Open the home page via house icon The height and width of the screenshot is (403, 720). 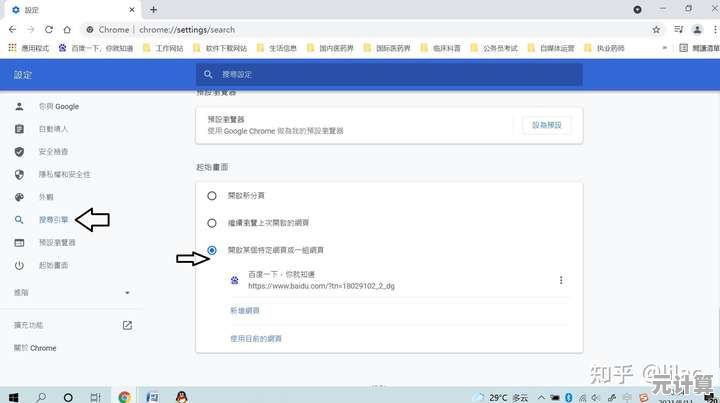[67, 29]
